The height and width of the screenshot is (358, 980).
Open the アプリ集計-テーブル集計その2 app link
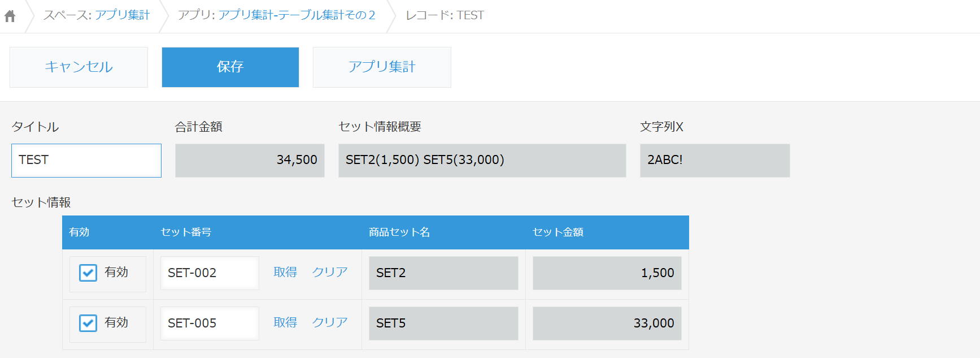pos(297,15)
